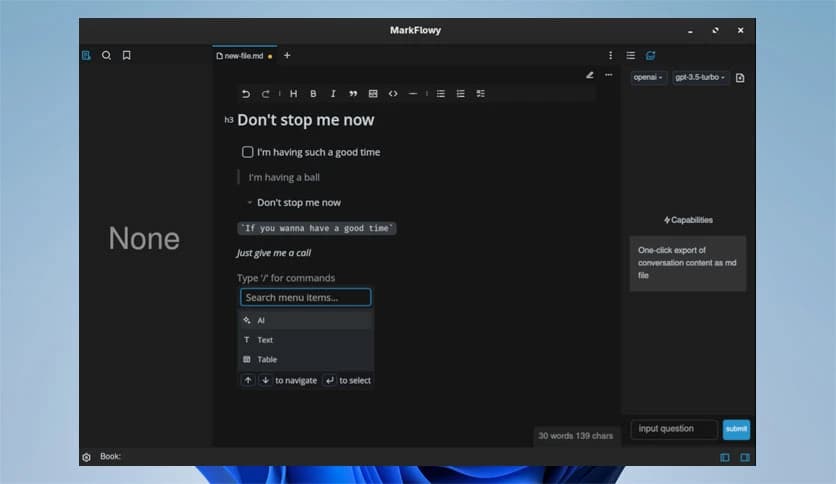This screenshot has height=484, width=836.
Task: Collapse the "Don't stop me now" list item
Action: pos(249,203)
